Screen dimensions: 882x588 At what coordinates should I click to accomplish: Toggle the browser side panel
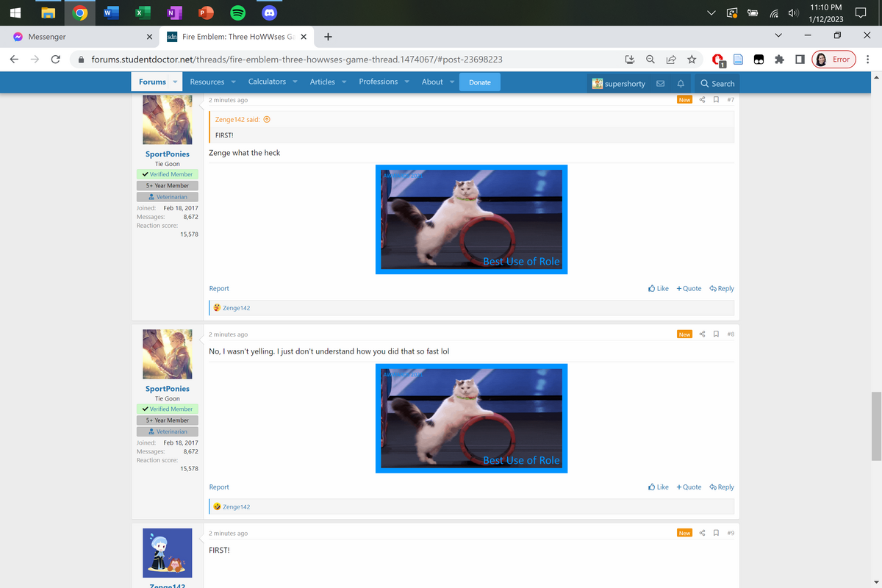point(800,60)
